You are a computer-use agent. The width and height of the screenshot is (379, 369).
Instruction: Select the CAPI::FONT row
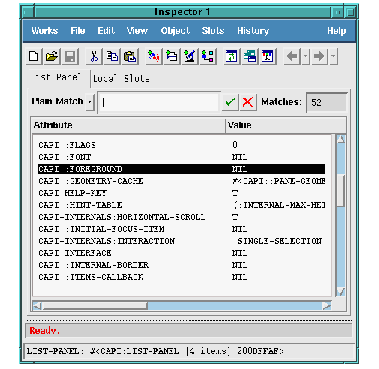[181, 157]
